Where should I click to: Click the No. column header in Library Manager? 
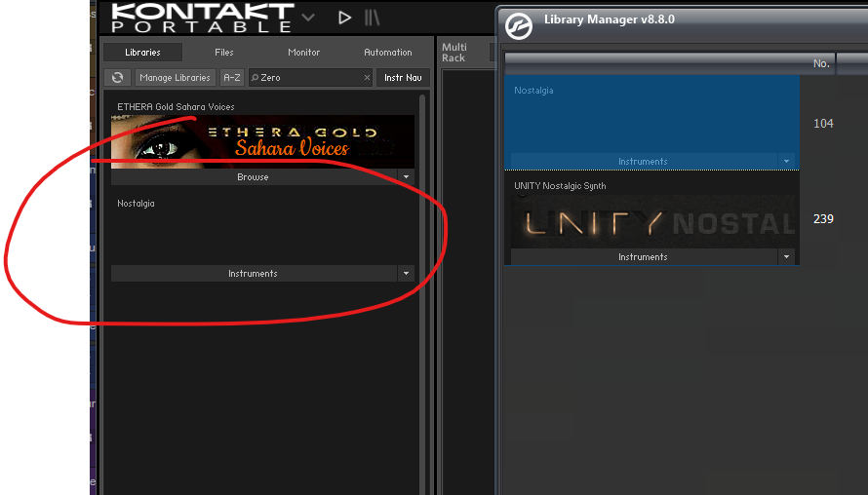pyautogui.click(x=821, y=63)
